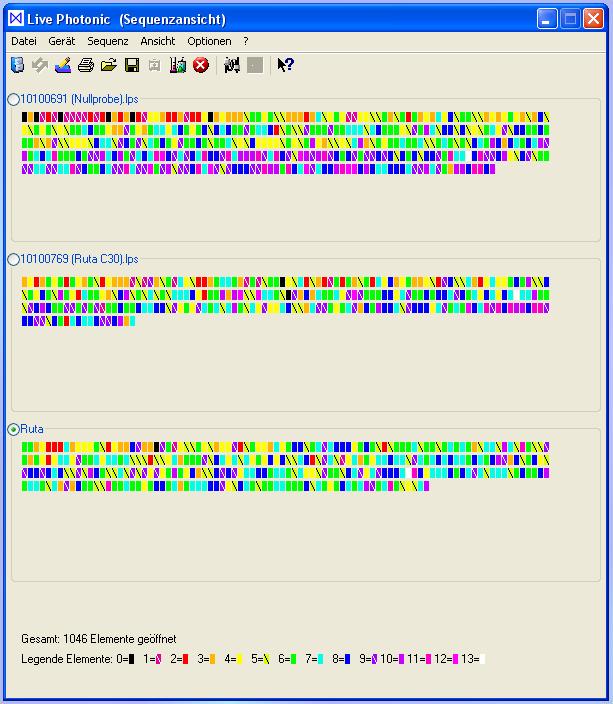Open the Datei menu

pos(24,41)
